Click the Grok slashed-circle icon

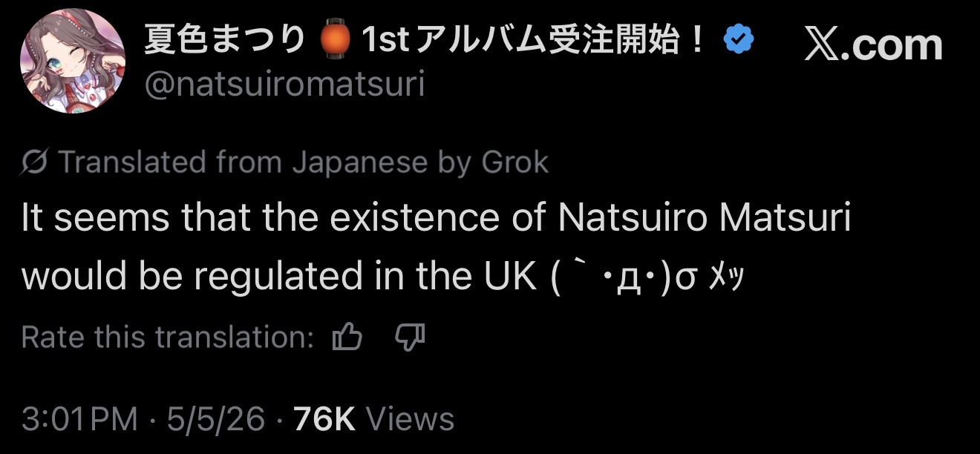pyautogui.click(x=36, y=162)
